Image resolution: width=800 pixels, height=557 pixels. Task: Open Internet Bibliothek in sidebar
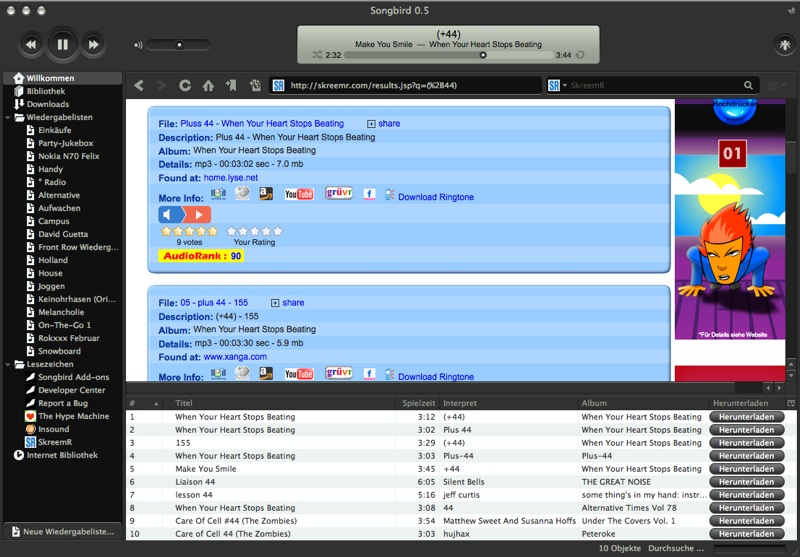(61, 455)
